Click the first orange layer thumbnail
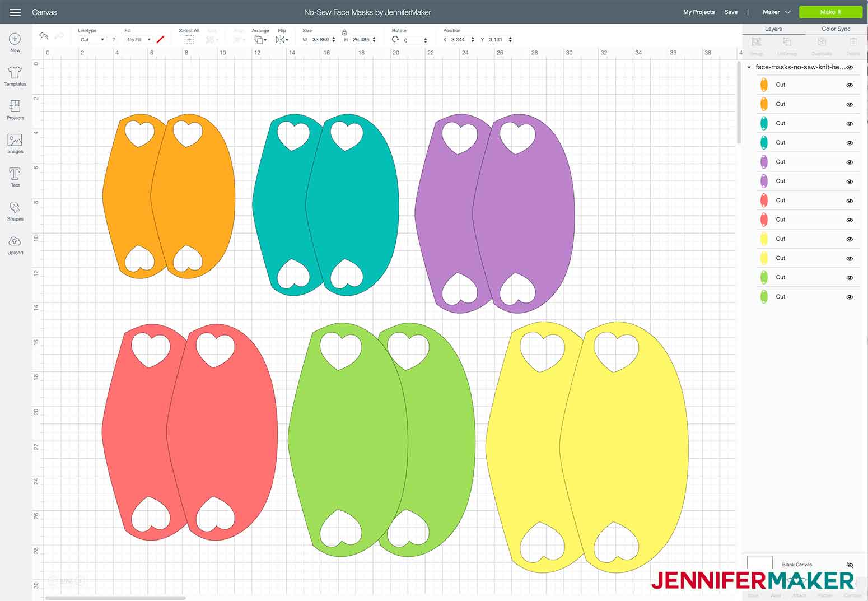The height and width of the screenshot is (601, 868). (x=764, y=85)
